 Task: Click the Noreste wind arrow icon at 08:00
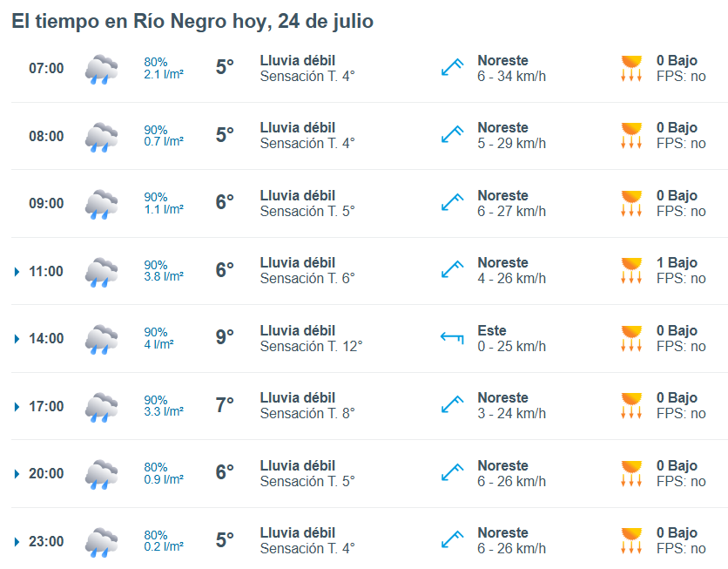452,135
